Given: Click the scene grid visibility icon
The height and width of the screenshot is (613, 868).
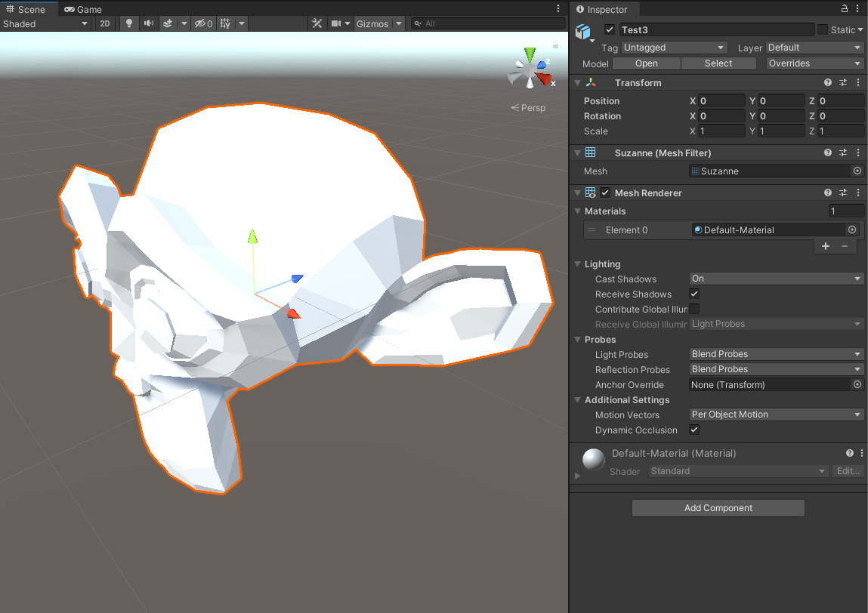Looking at the screenshot, I should [x=225, y=23].
